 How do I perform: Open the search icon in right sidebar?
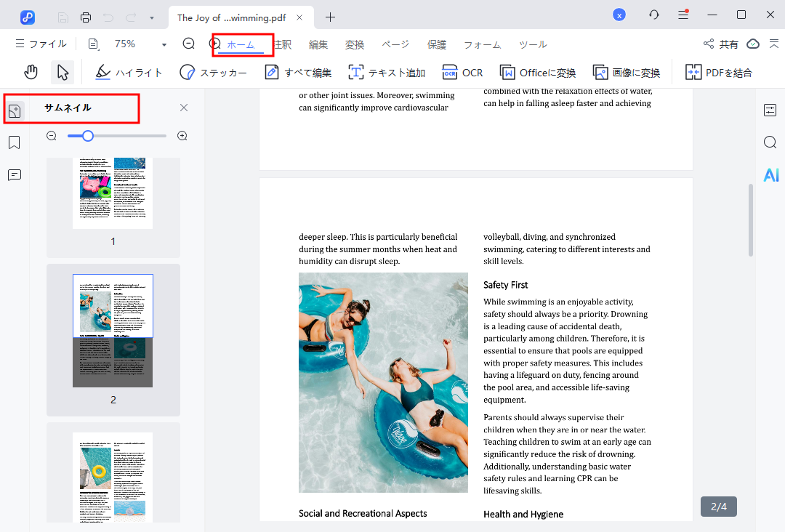tap(770, 142)
